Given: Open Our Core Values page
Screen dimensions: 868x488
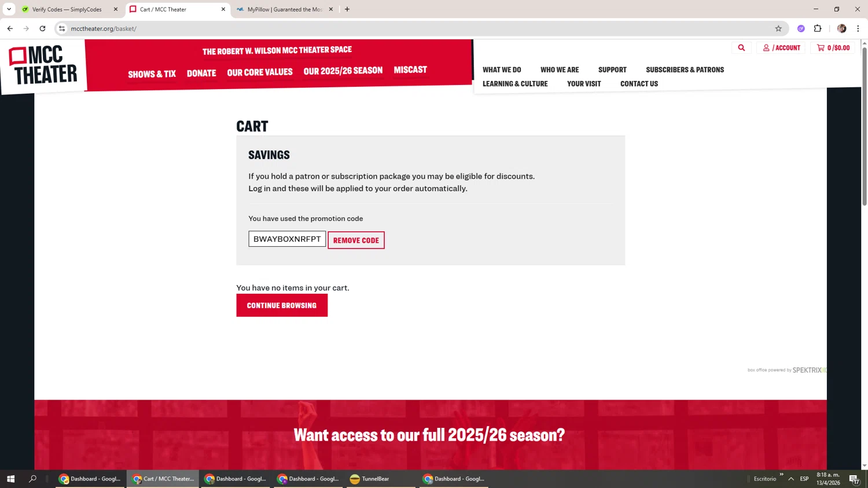Looking at the screenshot, I should 260,72.
